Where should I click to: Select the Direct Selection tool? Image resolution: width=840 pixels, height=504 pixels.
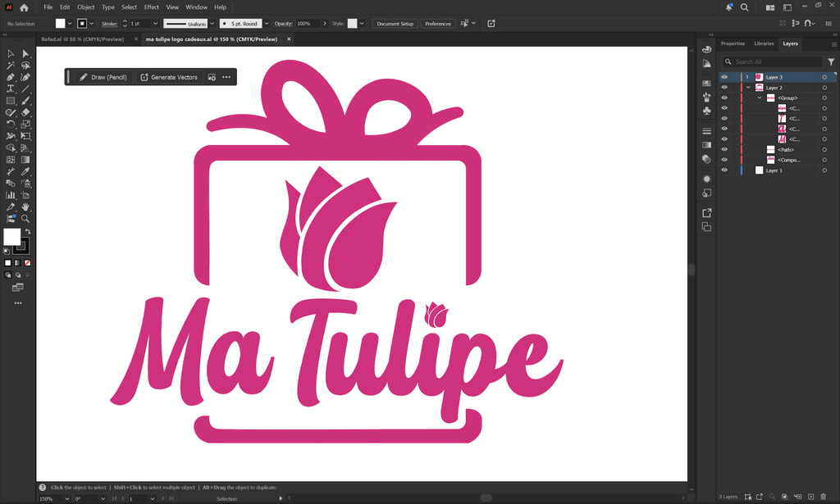tap(25, 53)
